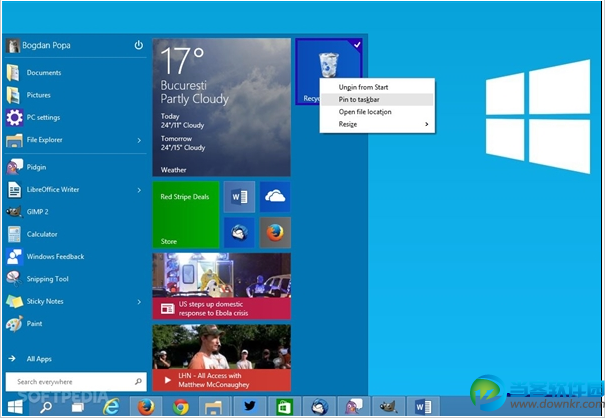Click the Task View taskbar icon

click(77, 406)
